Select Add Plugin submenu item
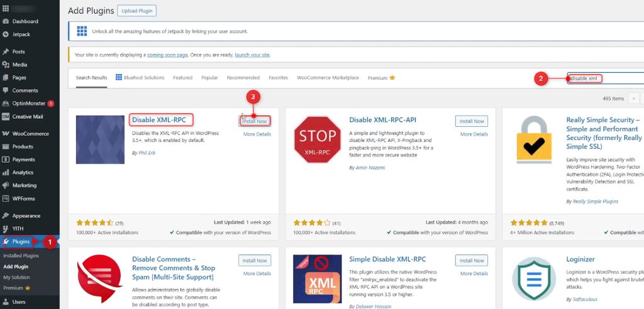Image resolution: width=644 pixels, height=309 pixels. point(16,267)
